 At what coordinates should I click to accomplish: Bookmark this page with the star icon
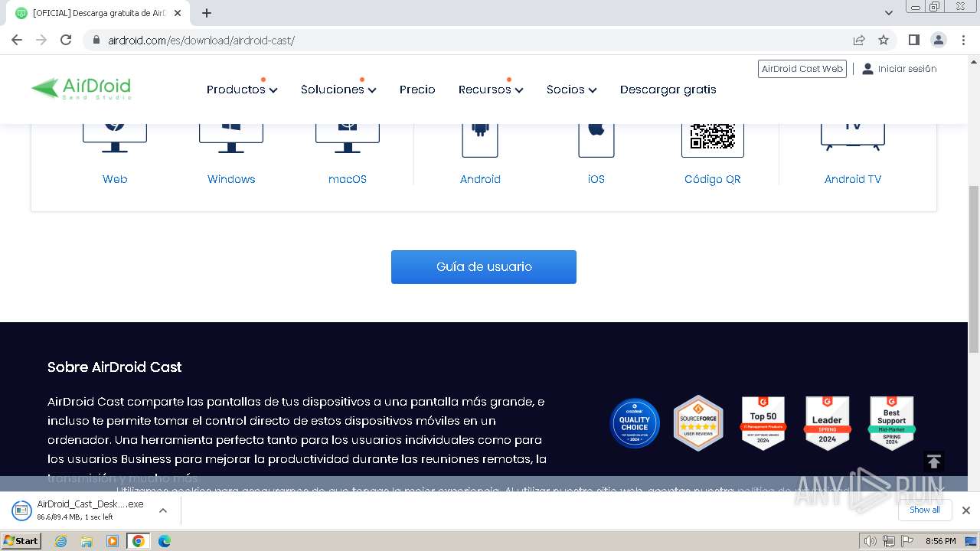tap(884, 40)
